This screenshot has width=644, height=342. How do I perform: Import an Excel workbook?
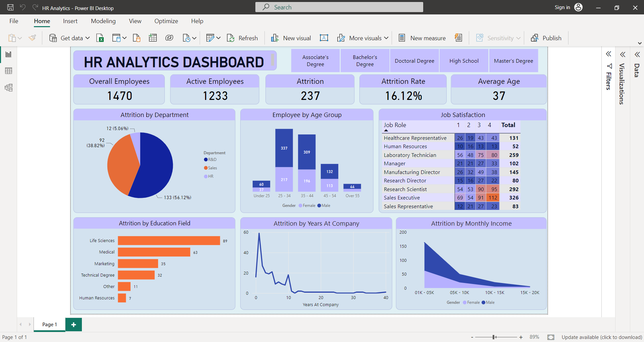(x=100, y=38)
